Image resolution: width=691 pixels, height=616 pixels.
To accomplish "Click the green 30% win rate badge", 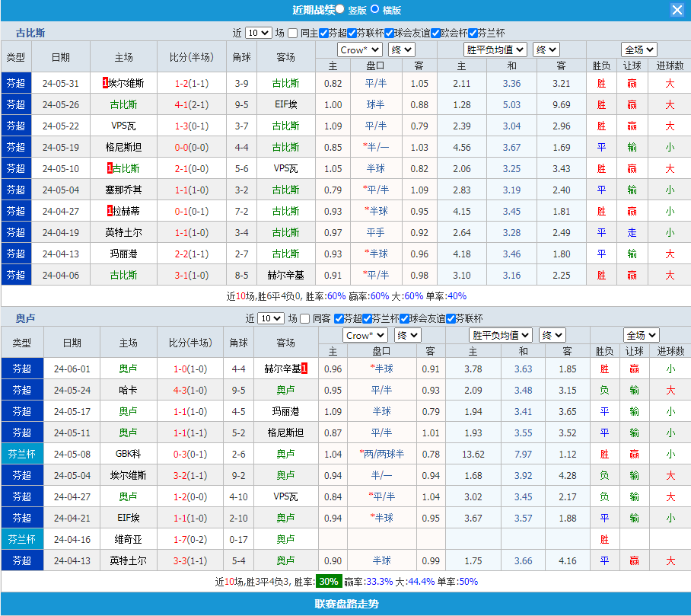I will pyautogui.click(x=329, y=582).
